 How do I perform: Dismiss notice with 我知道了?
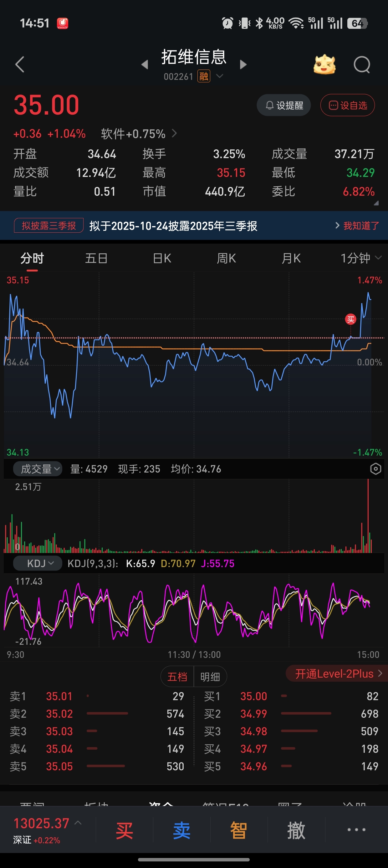pos(361,225)
